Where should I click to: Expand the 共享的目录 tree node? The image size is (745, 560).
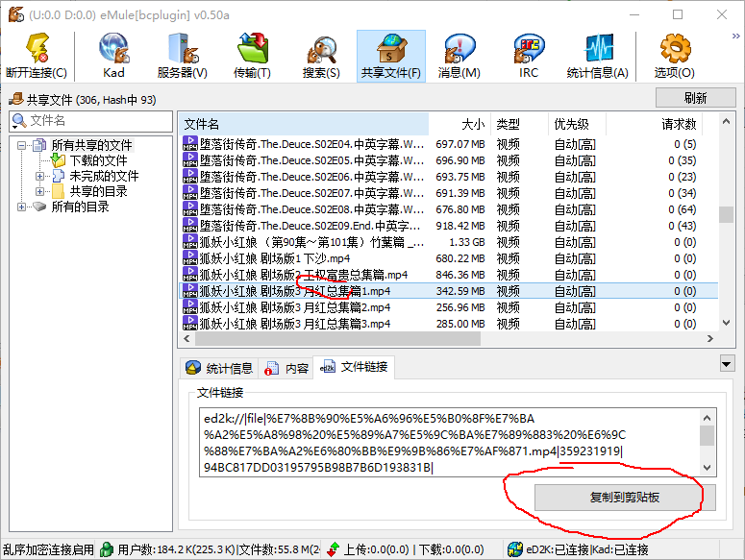(x=39, y=192)
